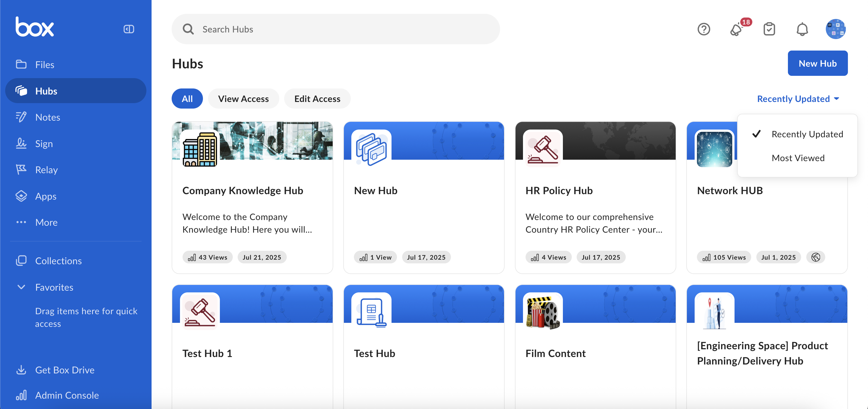Image resolution: width=868 pixels, height=409 pixels.
Task: Collapse the sidebar with the panel toggle icon
Action: (129, 29)
